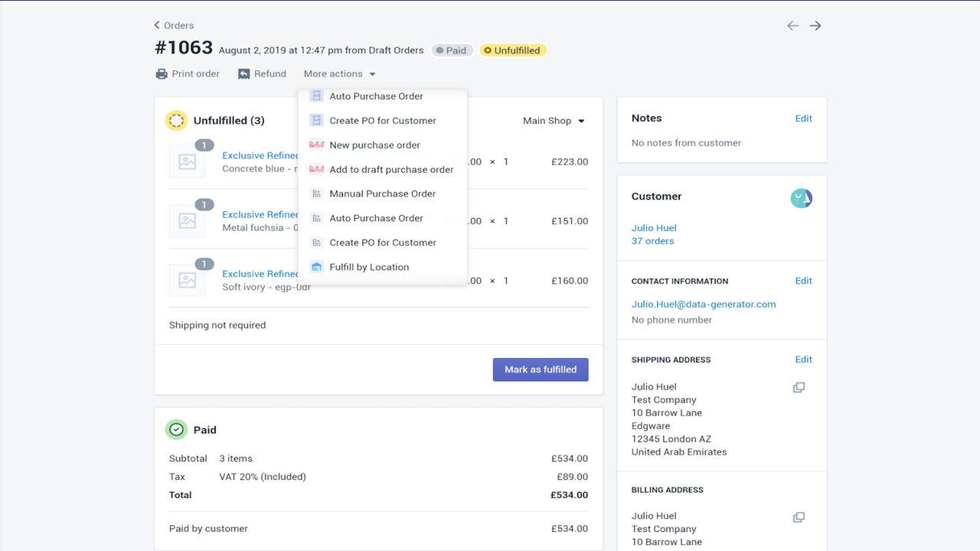Click the blue icon of the first Auto Purchase Order
Image resolution: width=980 pixels, height=551 pixels.
coord(316,96)
